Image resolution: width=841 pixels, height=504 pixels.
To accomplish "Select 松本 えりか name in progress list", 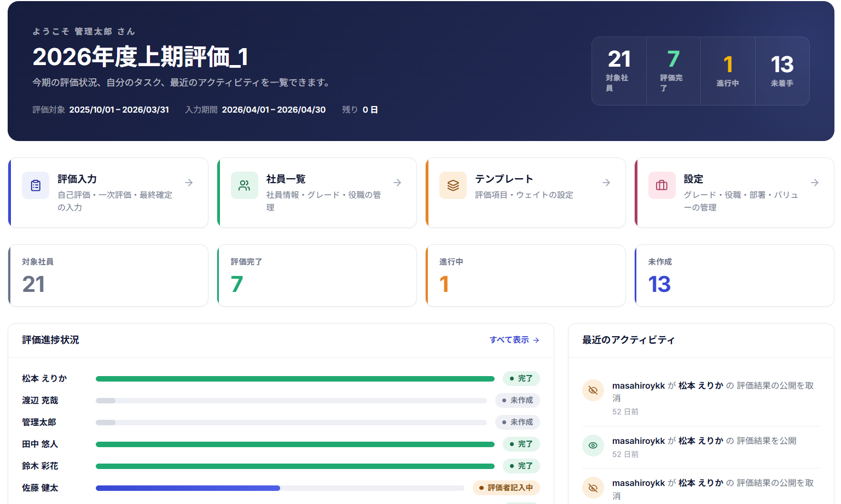I will click(x=44, y=378).
